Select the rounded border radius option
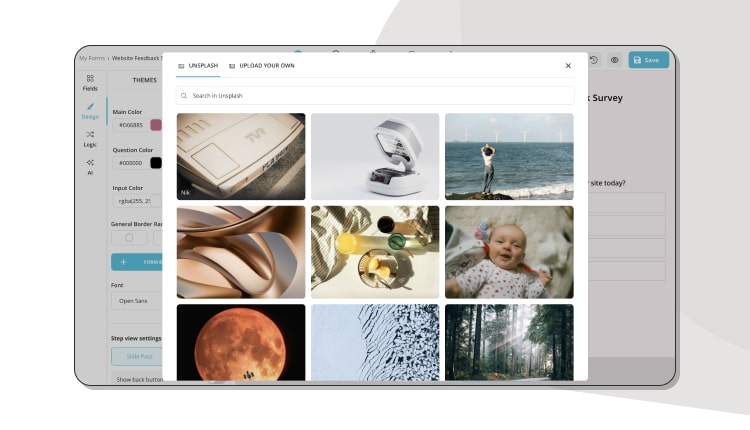This screenshot has height=430, width=750. [x=128, y=238]
